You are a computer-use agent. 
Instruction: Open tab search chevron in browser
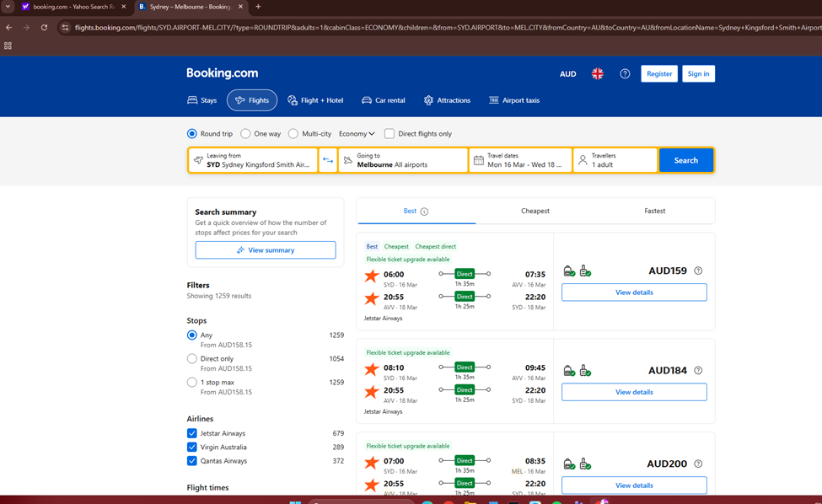[8, 7]
